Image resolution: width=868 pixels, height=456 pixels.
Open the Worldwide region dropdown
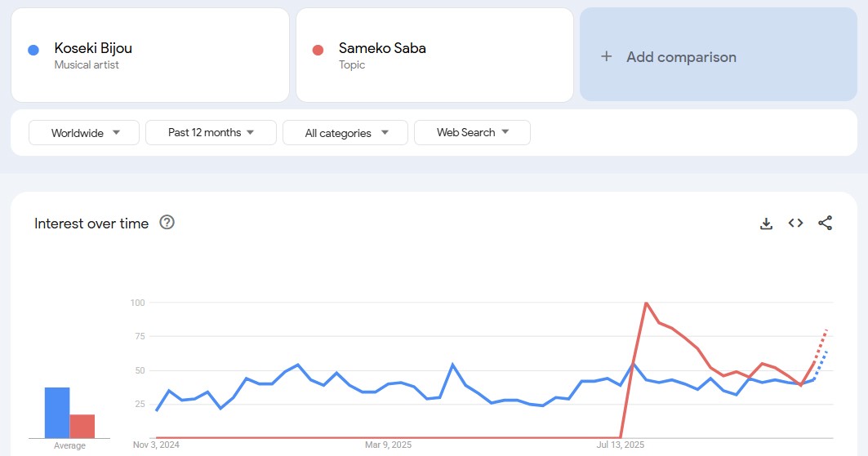click(x=85, y=133)
